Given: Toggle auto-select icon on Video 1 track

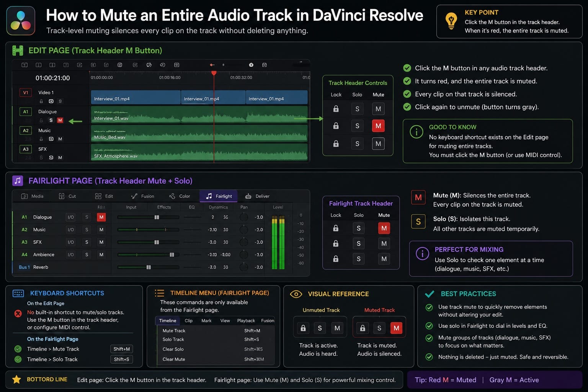Looking at the screenshot, I should (51, 101).
